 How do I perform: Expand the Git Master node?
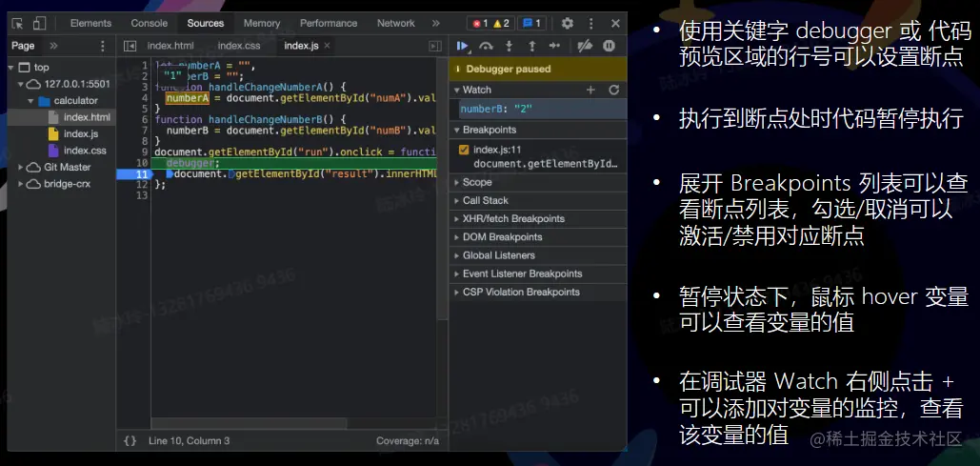(21, 167)
